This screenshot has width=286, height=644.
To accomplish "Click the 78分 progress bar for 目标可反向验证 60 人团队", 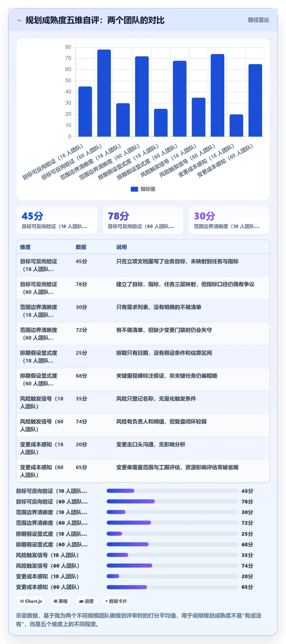I will (x=172, y=501).
